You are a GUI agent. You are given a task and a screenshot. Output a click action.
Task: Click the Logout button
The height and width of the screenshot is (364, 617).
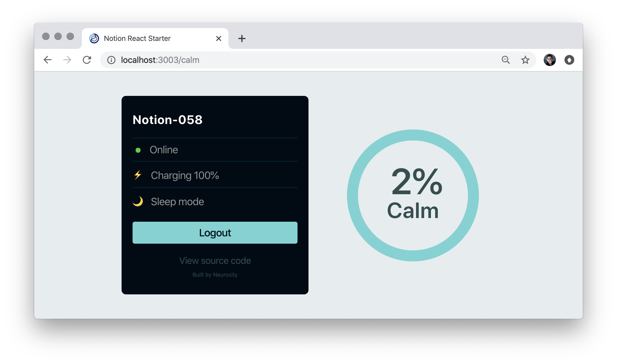[x=215, y=232]
